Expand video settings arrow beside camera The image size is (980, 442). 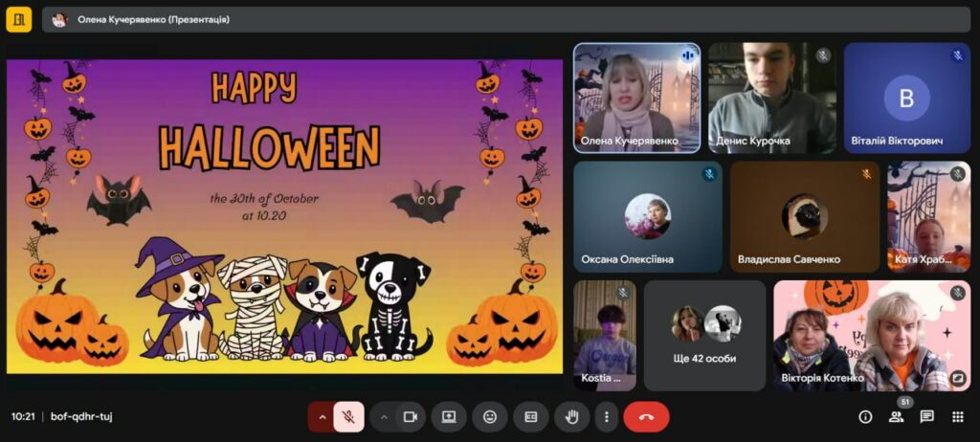384,417
